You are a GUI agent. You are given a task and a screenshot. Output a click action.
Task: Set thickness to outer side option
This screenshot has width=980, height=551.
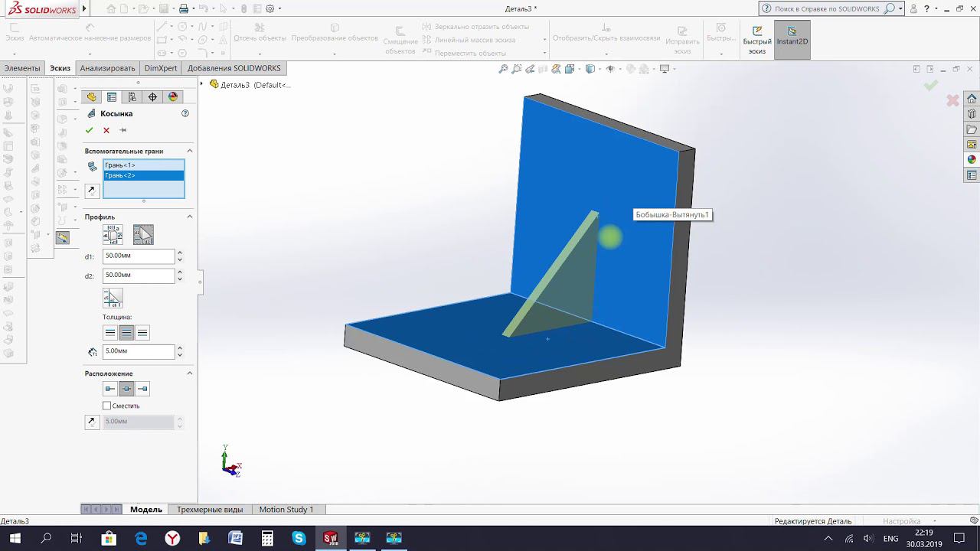click(142, 333)
